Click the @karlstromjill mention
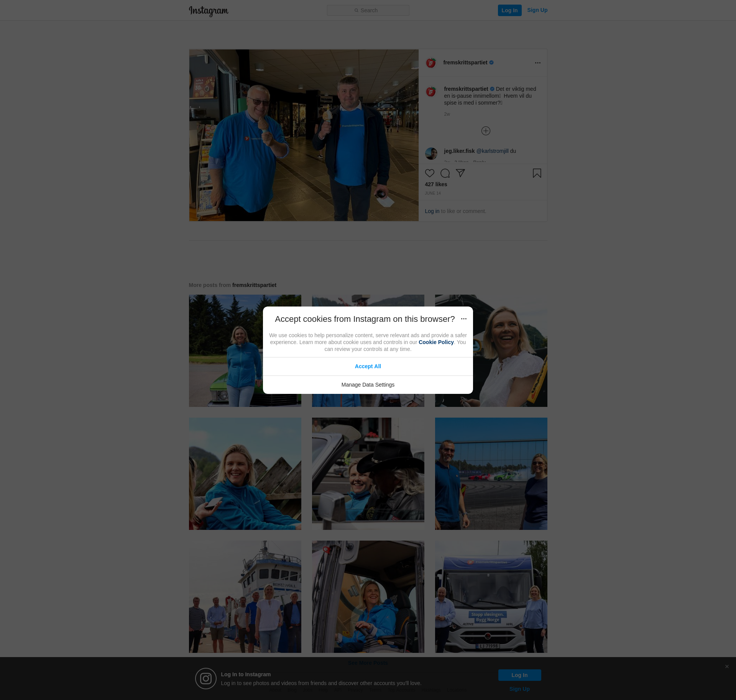The width and height of the screenshot is (736, 700). 492,151
